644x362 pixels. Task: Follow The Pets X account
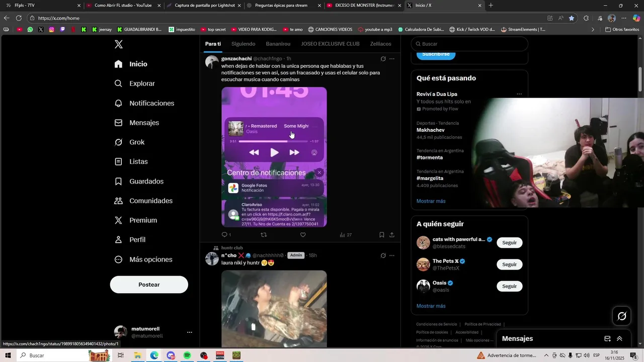[x=509, y=264]
